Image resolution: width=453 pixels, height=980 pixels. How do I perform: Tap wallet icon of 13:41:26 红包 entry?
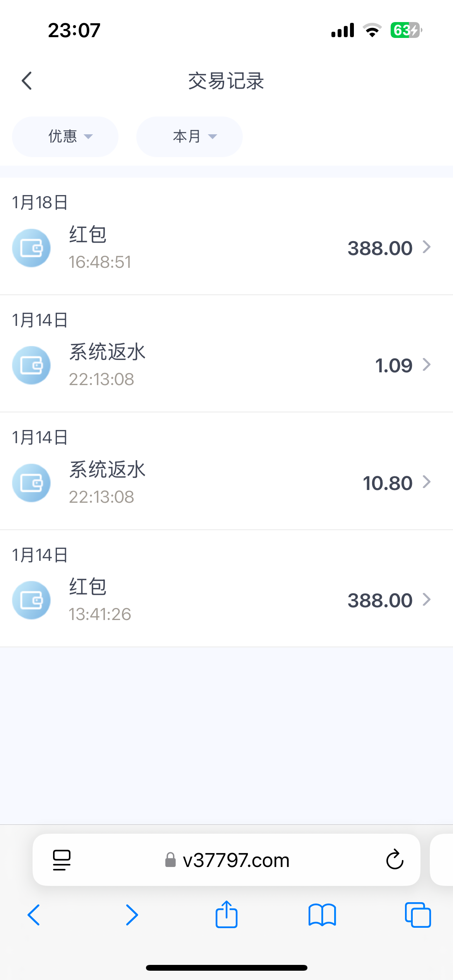pyautogui.click(x=31, y=600)
